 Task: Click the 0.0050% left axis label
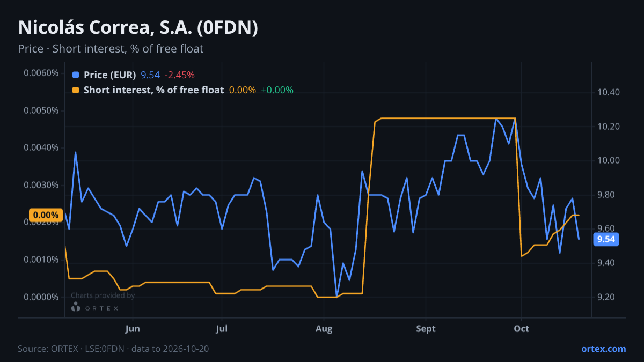click(x=41, y=110)
